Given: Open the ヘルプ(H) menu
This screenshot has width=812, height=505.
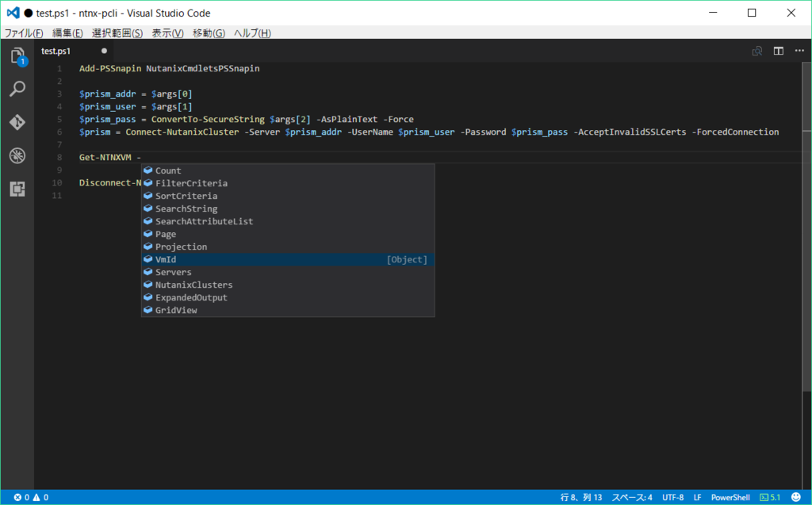Looking at the screenshot, I should 252,33.
